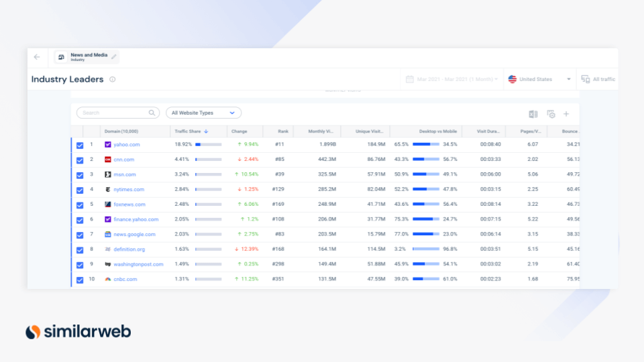The image size is (644, 362).
Task: Select the 1.899B monthly visits value
Action: tap(327, 145)
